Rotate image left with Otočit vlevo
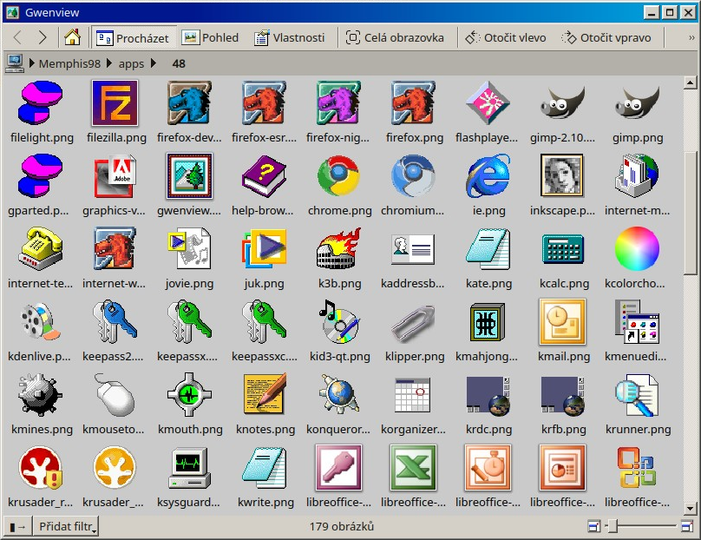Image resolution: width=701 pixels, height=540 pixels. click(506, 38)
